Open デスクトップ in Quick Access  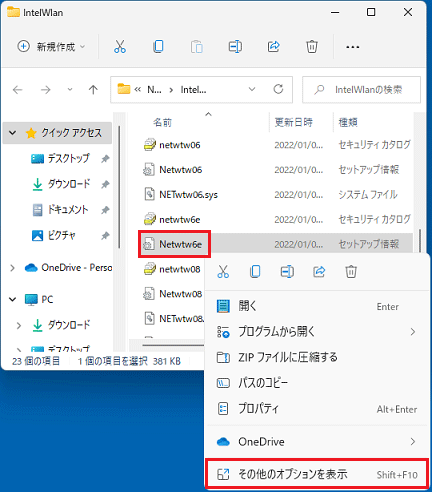point(68,158)
